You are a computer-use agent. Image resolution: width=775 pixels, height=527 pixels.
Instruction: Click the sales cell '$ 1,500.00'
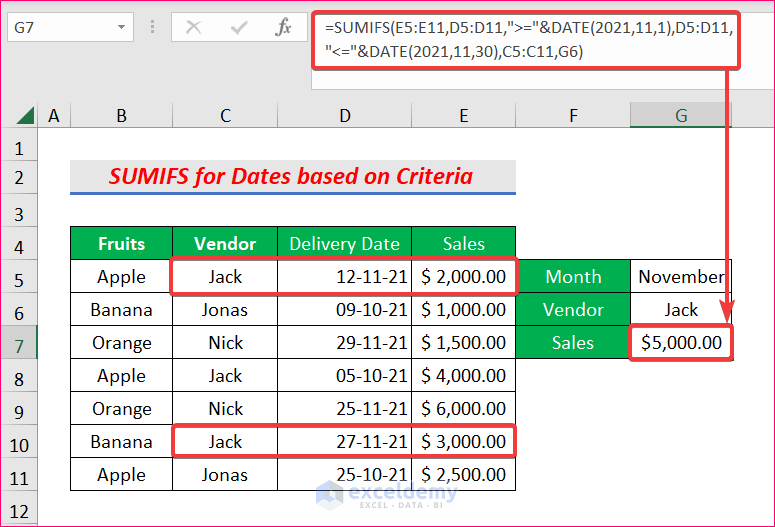[464, 342]
